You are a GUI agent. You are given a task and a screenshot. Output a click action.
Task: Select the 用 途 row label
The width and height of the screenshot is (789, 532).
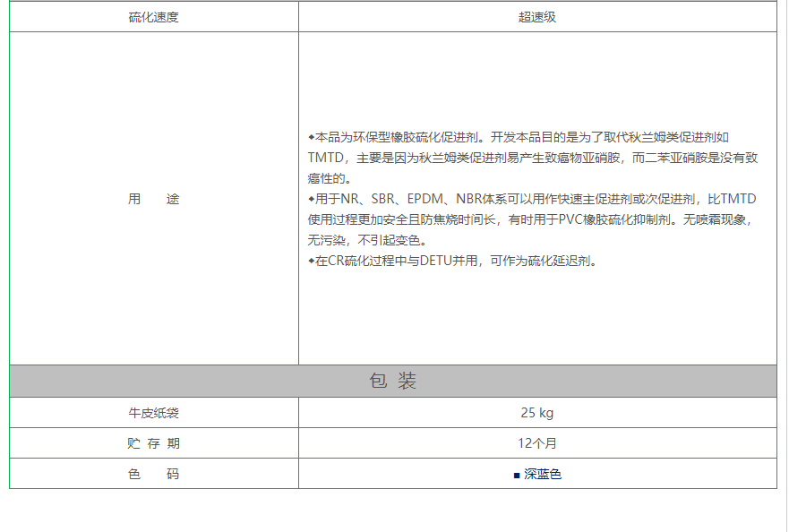point(154,199)
